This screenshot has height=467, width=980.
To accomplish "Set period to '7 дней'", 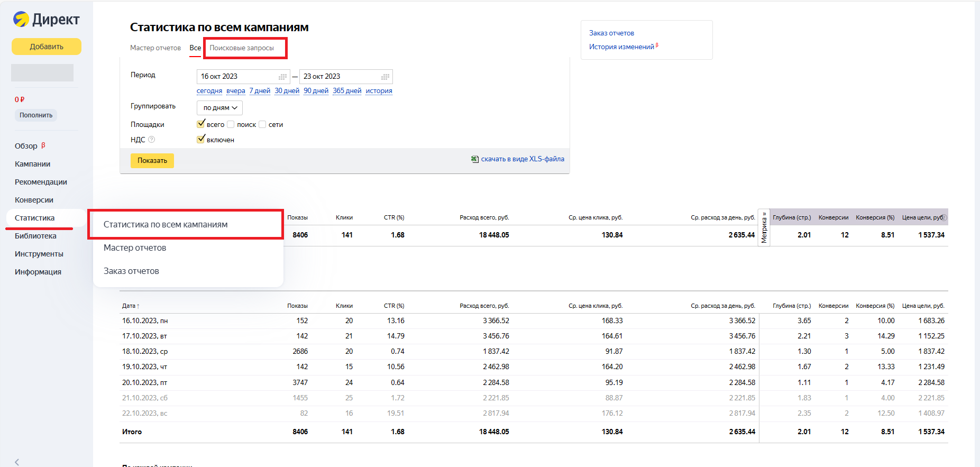I will (260, 90).
